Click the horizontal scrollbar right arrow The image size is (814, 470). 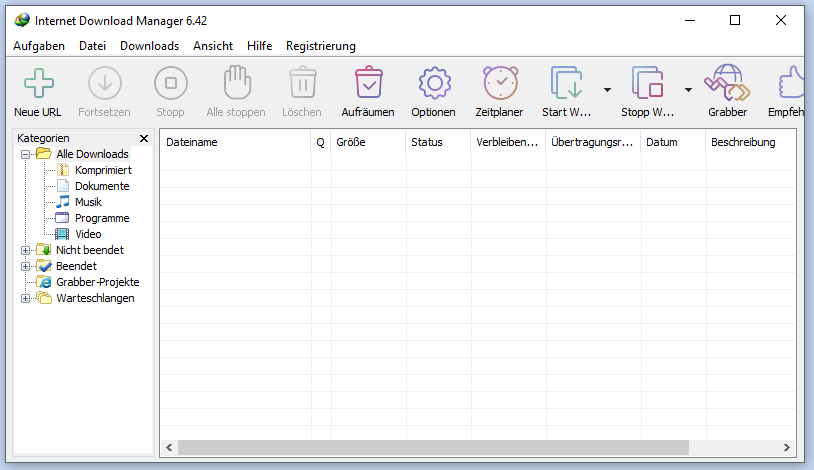pos(786,447)
